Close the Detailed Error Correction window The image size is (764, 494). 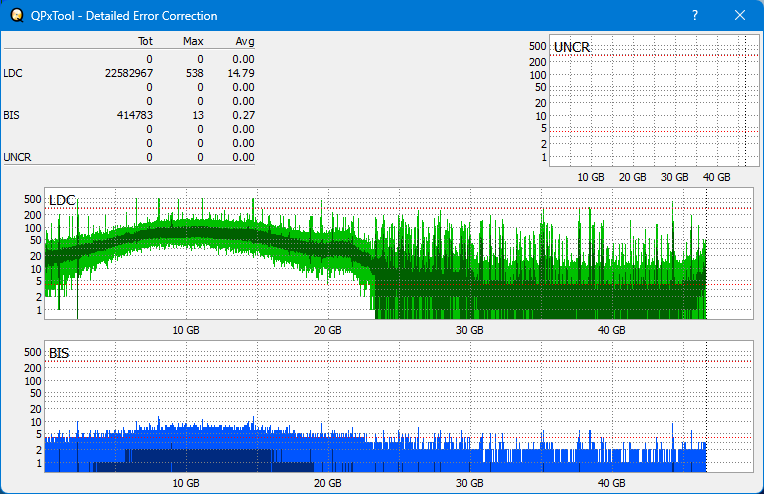740,16
